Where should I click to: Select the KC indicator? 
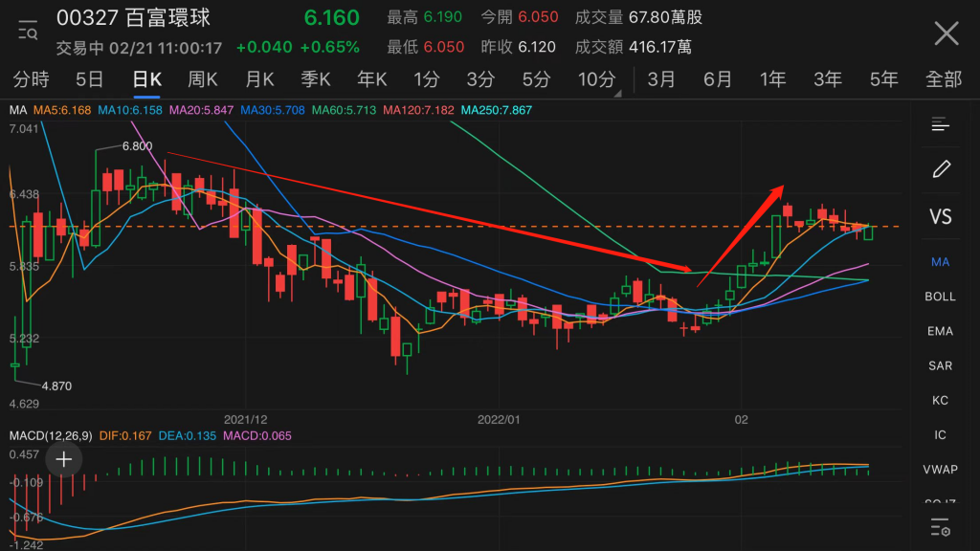coord(940,401)
